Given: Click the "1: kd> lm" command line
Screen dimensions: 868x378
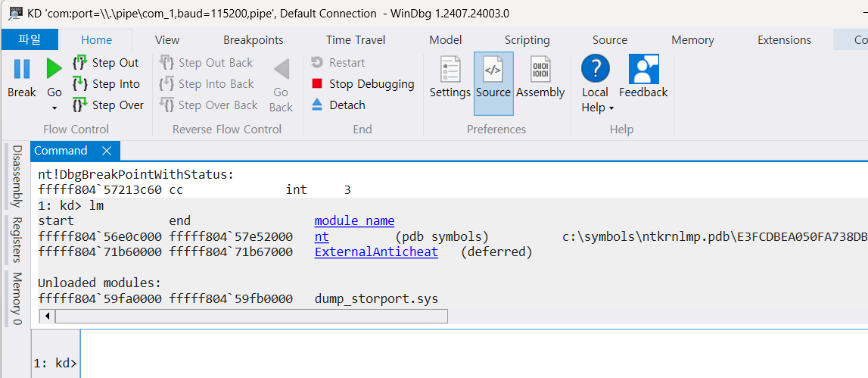Looking at the screenshot, I should coord(71,205).
